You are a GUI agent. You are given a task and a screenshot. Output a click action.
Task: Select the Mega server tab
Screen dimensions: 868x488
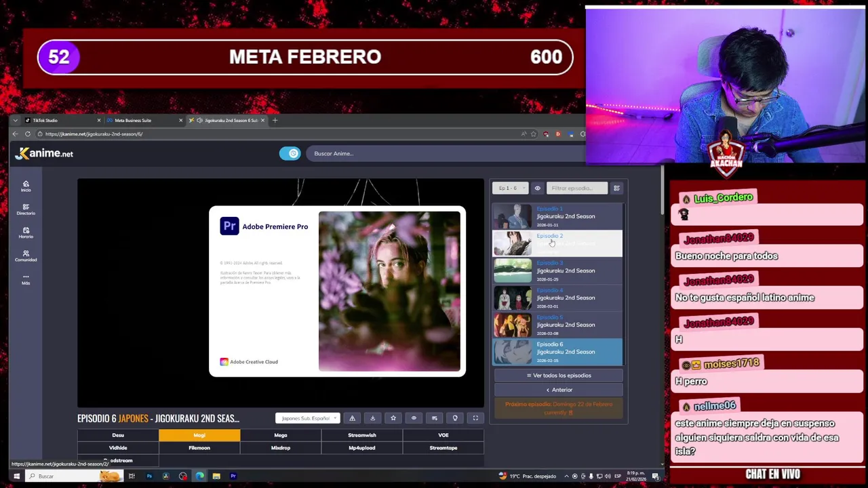[281, 435]
